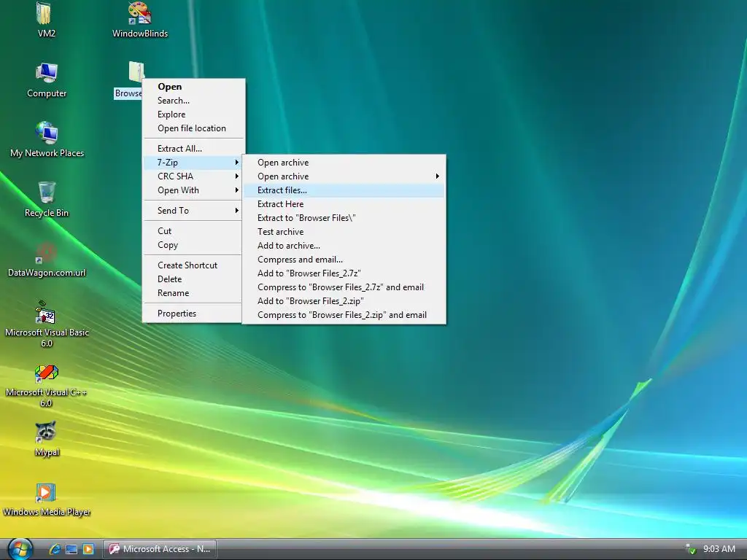The width and height of the screenshot is (747, 560).
Task: Choose Open in the context menu
Action: [194, 87]
